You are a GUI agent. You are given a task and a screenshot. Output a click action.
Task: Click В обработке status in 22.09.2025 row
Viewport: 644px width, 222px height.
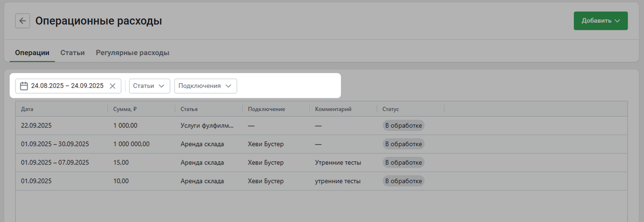tap(403, 126)
